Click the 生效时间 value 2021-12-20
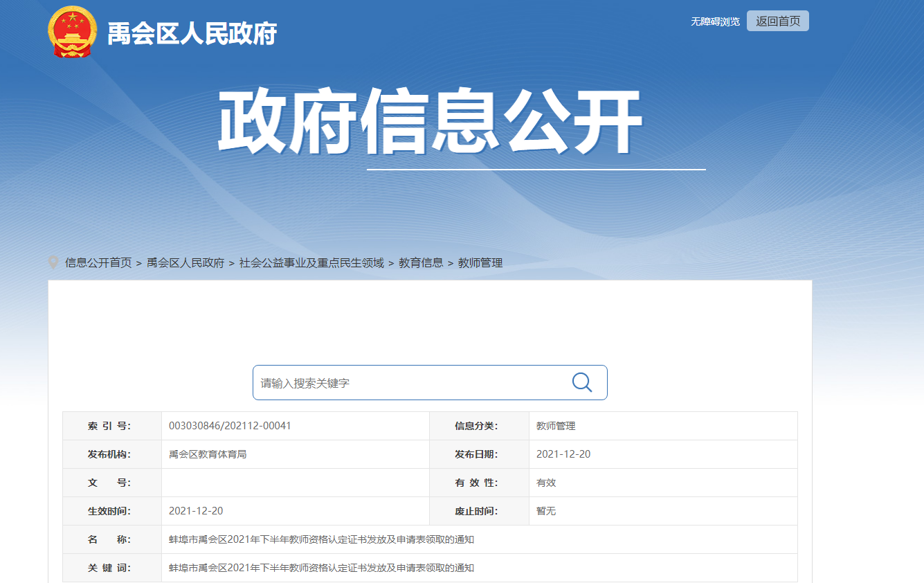This screenshot has height=583, width=924. point(196,511)
